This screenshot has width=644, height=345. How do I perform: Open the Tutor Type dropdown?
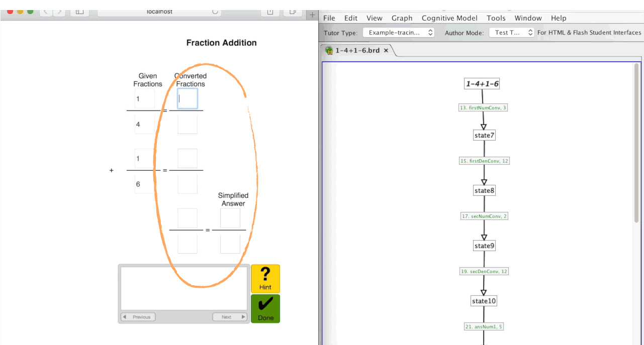point(398,32)
